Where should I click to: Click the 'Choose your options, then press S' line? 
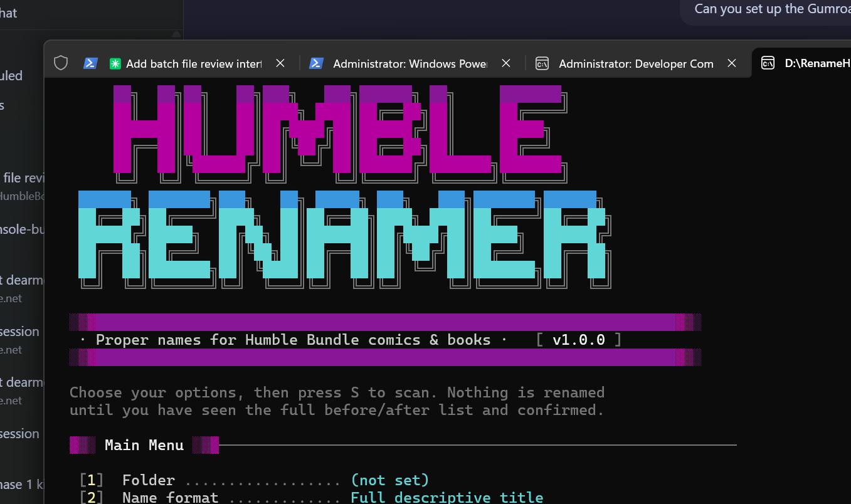point(337,392)
